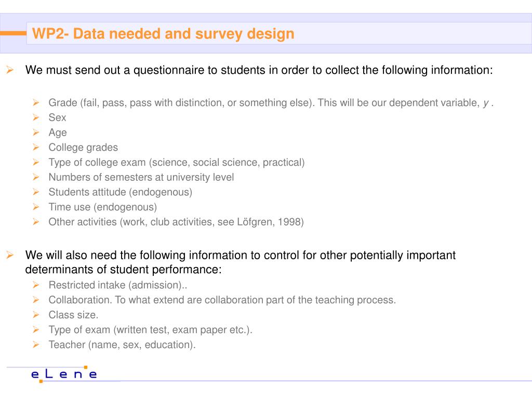Click the arrow bullet beside 'Class size.'

[x=36, y=315]
